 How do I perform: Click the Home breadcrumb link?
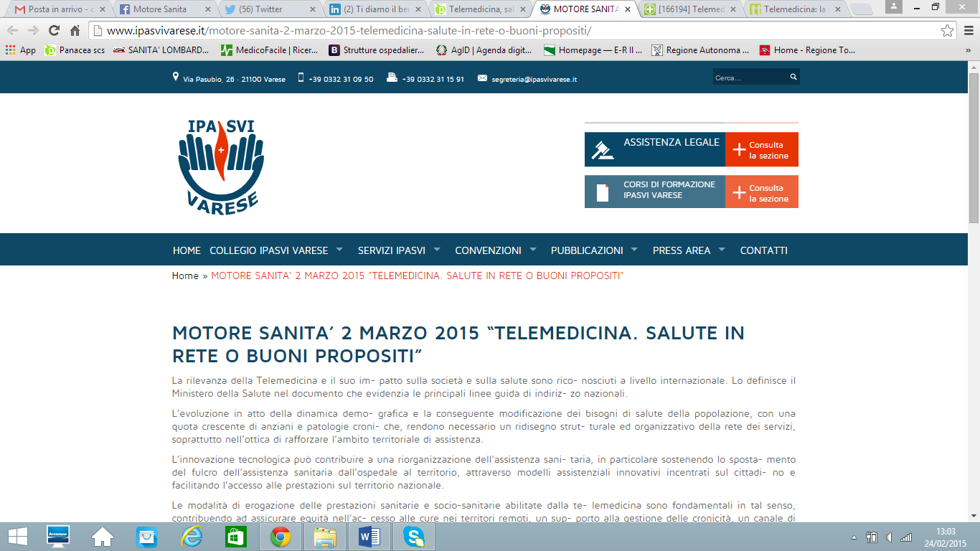(185, 275)
